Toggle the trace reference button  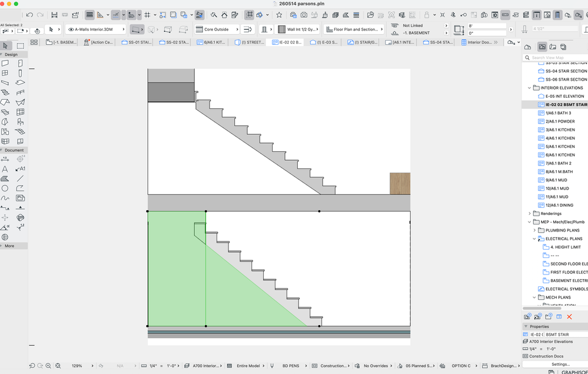[173, 15]
